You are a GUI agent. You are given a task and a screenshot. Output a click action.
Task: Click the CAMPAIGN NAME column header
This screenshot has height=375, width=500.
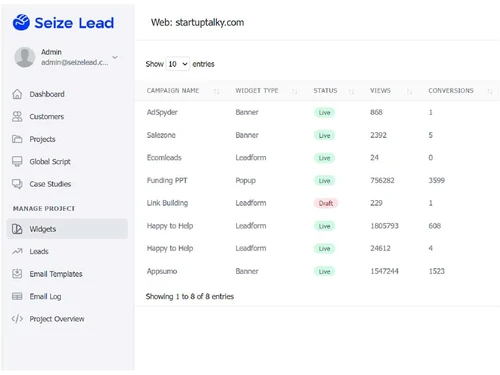click(173, 91)
